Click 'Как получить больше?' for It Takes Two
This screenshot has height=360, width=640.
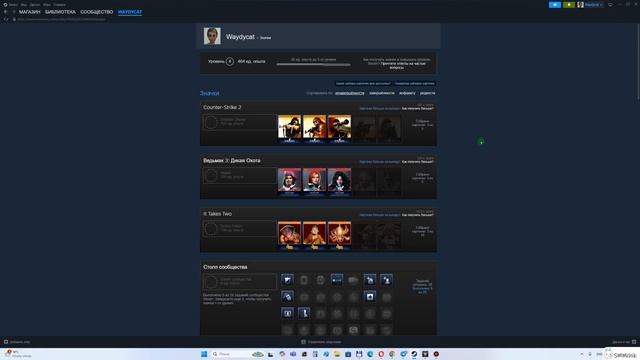pyautogui.click(x=418, y=215)
